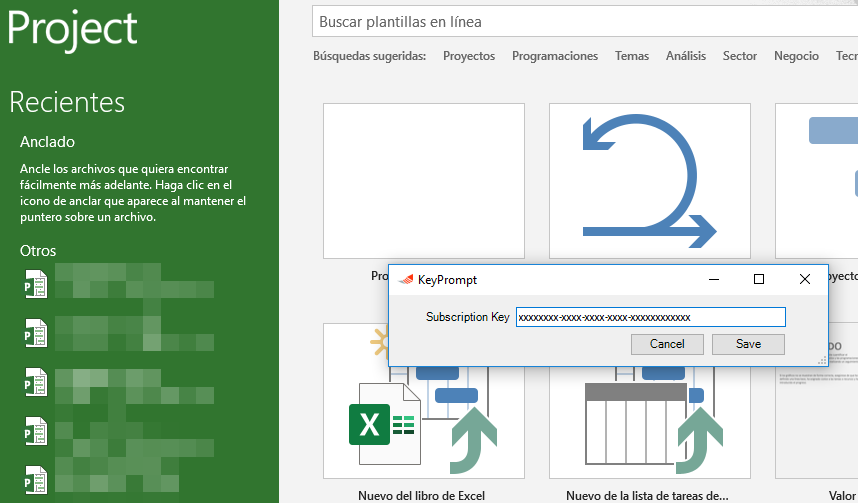Click the Nuevo de la lista de tareas label
This screenshot has width=858, height=503.
point(647,496)
